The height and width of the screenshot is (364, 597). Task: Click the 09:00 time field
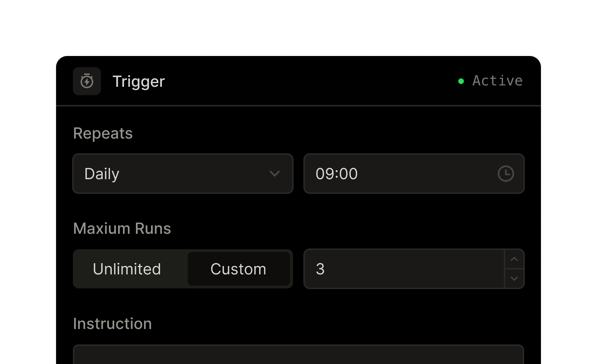pyautogui.click(x=414, y=174)
